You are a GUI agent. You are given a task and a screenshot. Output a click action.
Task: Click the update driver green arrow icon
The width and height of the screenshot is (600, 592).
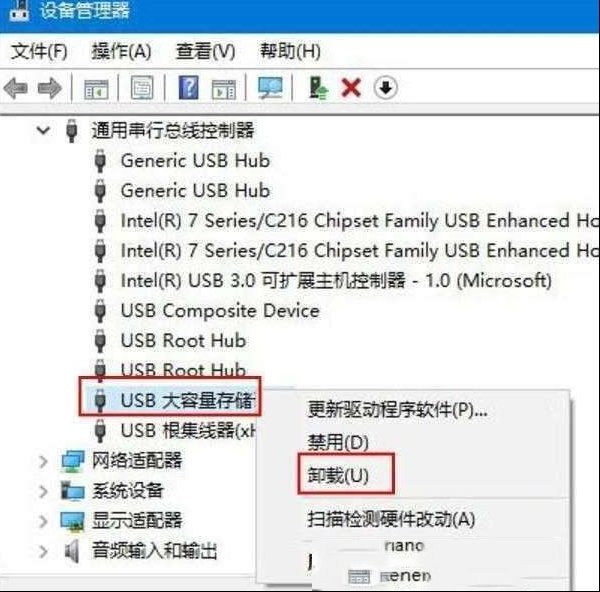pyautogui.click(x=318, y=88)
